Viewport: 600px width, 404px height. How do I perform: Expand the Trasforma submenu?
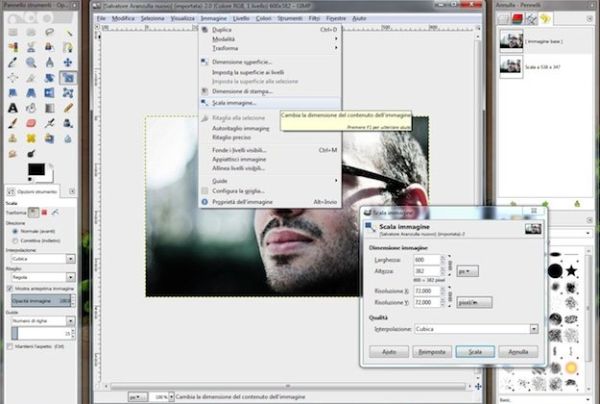(270, 48)
